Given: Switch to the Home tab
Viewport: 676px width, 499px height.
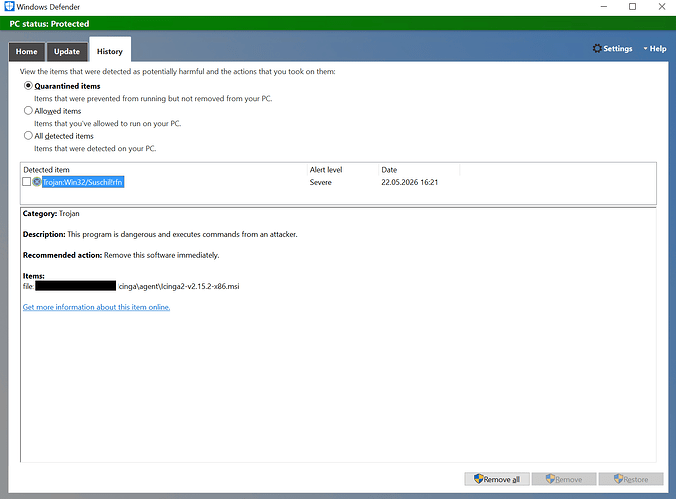Looking at the screenshot, I should (27, 52).
